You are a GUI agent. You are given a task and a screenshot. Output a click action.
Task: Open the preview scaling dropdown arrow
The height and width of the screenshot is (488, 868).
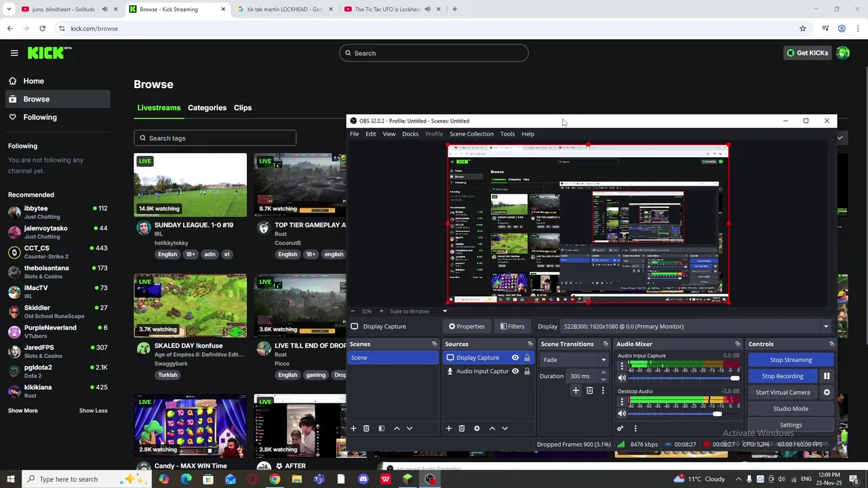[445, 311]
